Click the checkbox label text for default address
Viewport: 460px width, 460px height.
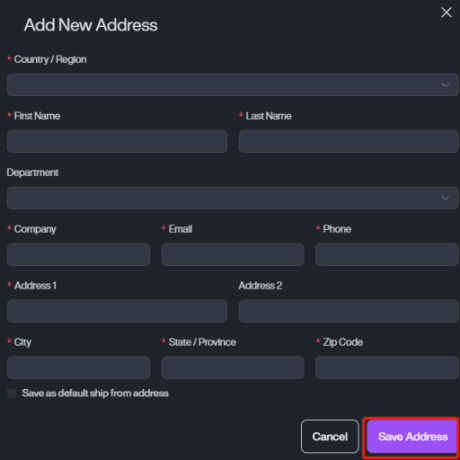pos(95,393)
